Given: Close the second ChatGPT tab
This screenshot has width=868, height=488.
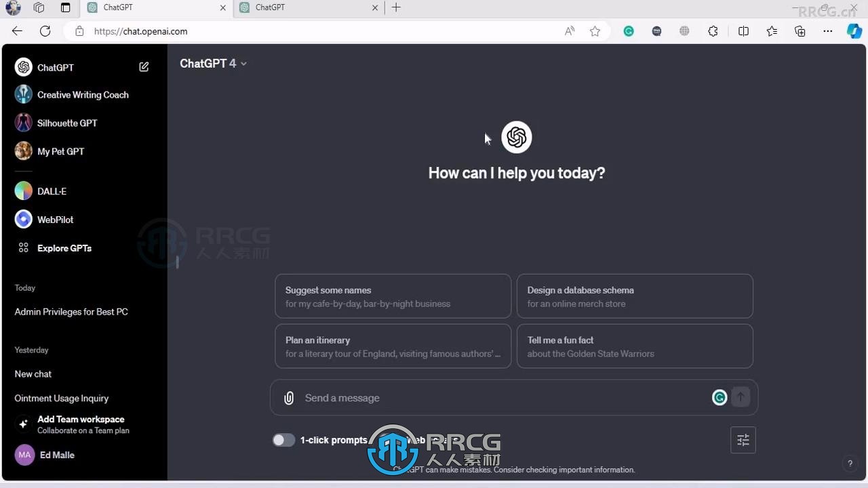Looking at the screenshot, I should pos(376,7).
